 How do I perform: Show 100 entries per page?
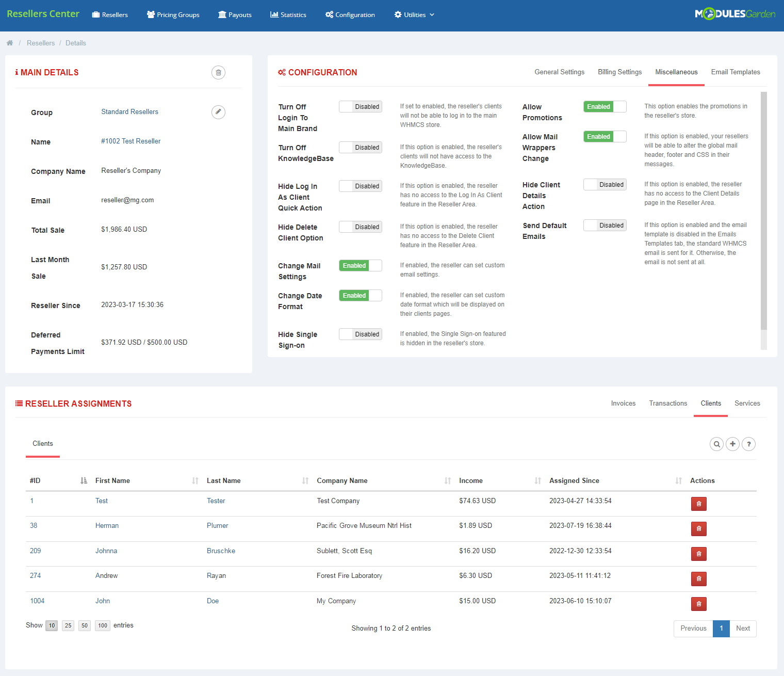pyautogui.click(x=102, y=625)
